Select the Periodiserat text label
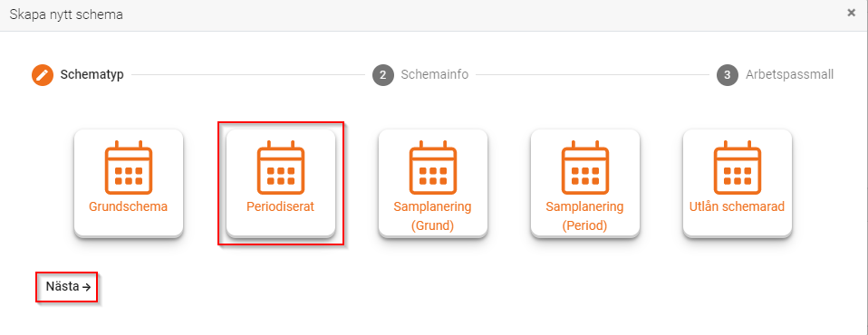Image resolution: width=868 pixels, height=335 pixels. pos(281,207)
